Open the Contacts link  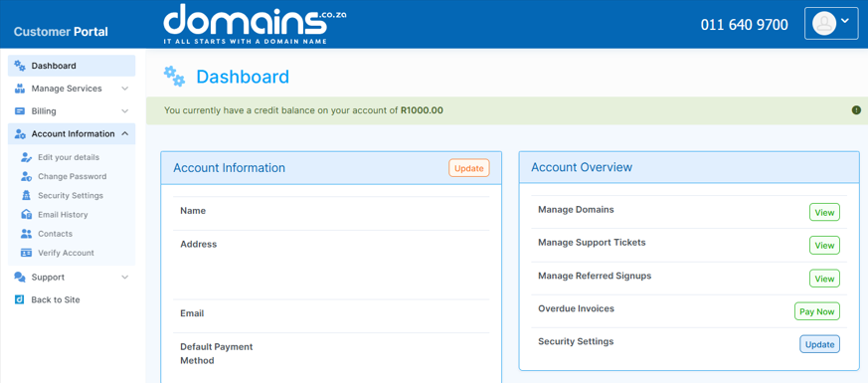[x=55, y=234]
